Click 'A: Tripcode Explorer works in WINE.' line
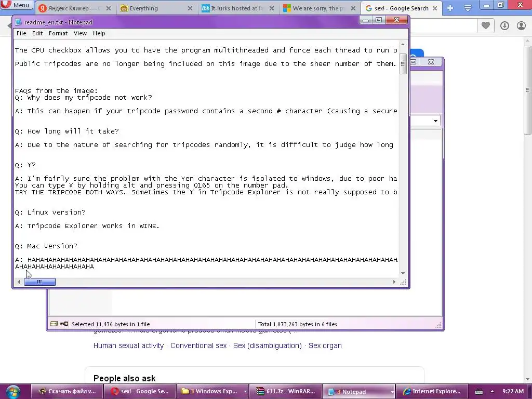Viewport: 532px width, 399px height. pos(87,225)
